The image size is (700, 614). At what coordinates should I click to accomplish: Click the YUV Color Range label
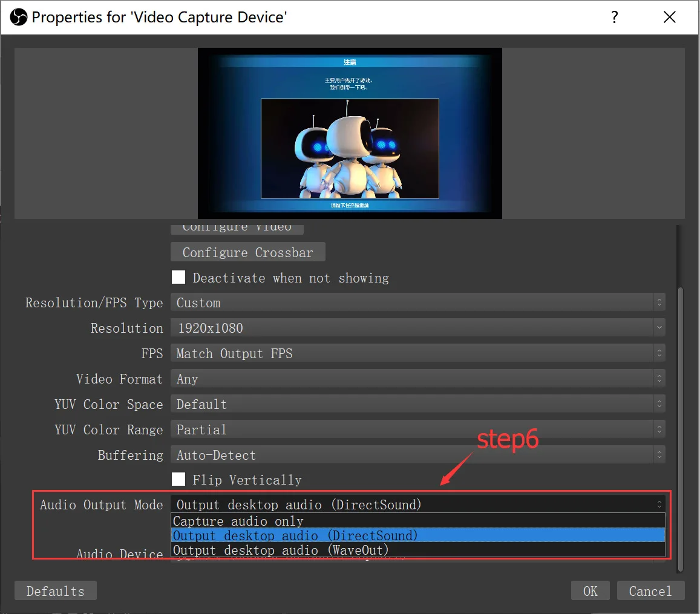click(108, 429)
